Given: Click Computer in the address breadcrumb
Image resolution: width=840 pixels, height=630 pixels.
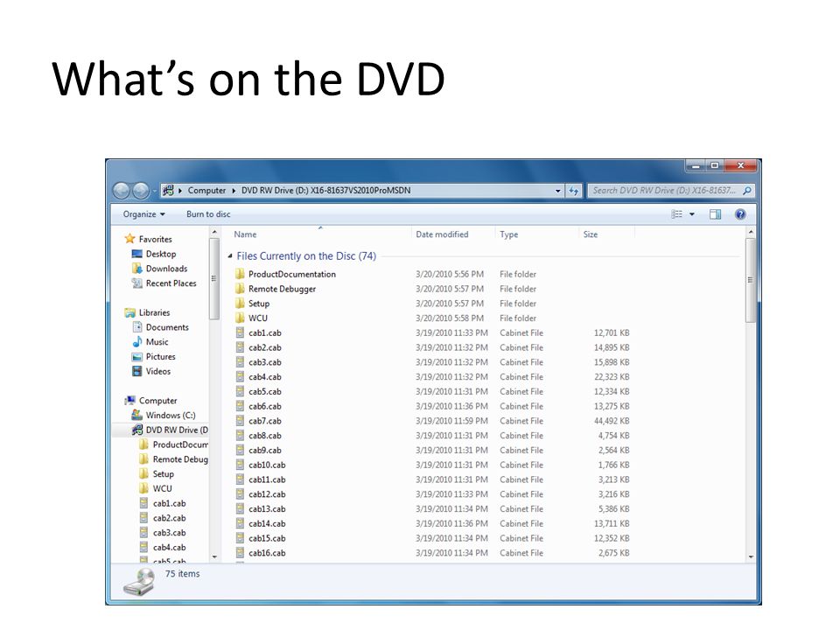Looking at the screenshot, I should click(206, 190).
